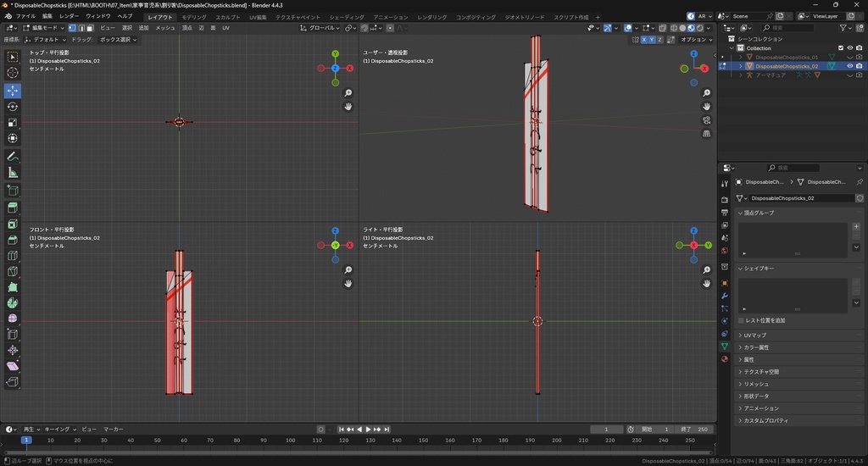This screenshot has width=868, height=466.
Task: Expand the UVマップ panel
Action: 797,336
